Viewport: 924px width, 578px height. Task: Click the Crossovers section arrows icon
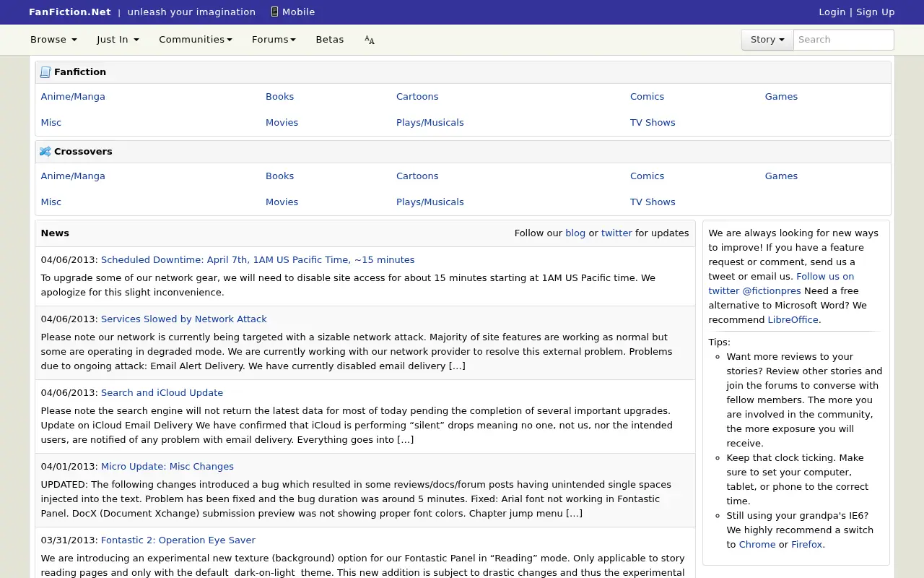pyautogui.click(x=45, y=152)
